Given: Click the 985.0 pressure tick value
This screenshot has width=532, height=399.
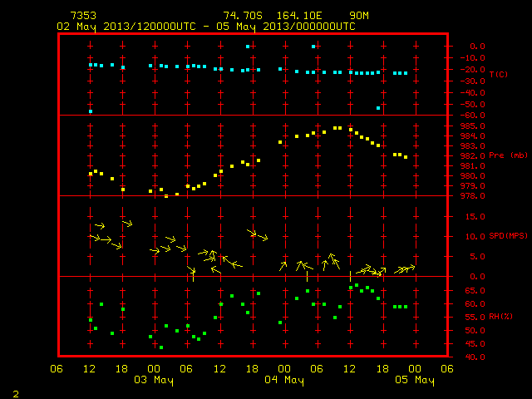Looking at the screenshot, I should tap(473, 126).
